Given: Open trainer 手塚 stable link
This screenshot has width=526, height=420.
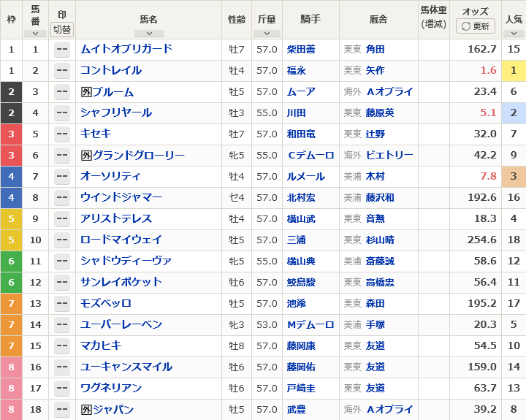Looking at the screenshot, I should point(375,324).
